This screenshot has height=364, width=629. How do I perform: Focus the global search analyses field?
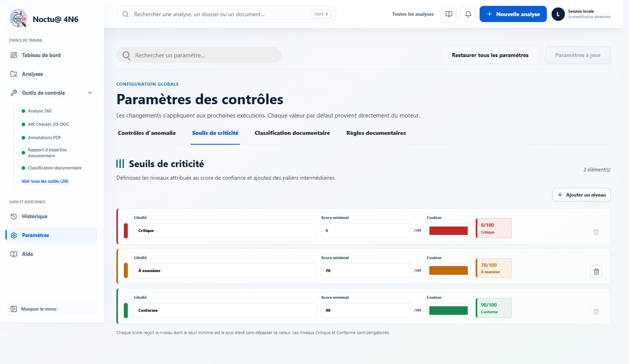(226, 14)
